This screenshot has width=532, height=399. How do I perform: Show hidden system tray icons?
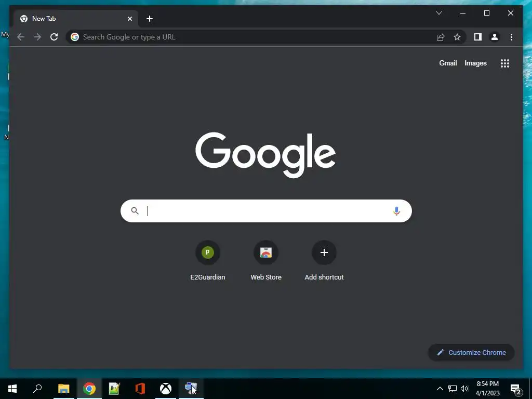(440, 389)
